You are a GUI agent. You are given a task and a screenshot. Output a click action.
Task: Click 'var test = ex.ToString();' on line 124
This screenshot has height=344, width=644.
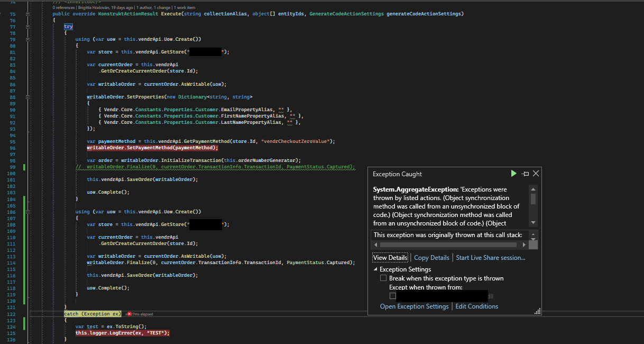(x=111, y=327)
